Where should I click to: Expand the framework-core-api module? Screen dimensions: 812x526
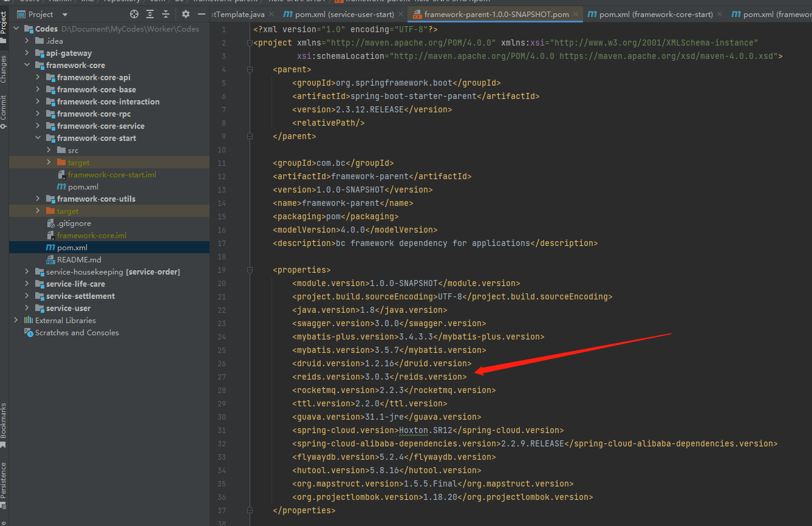38,77
